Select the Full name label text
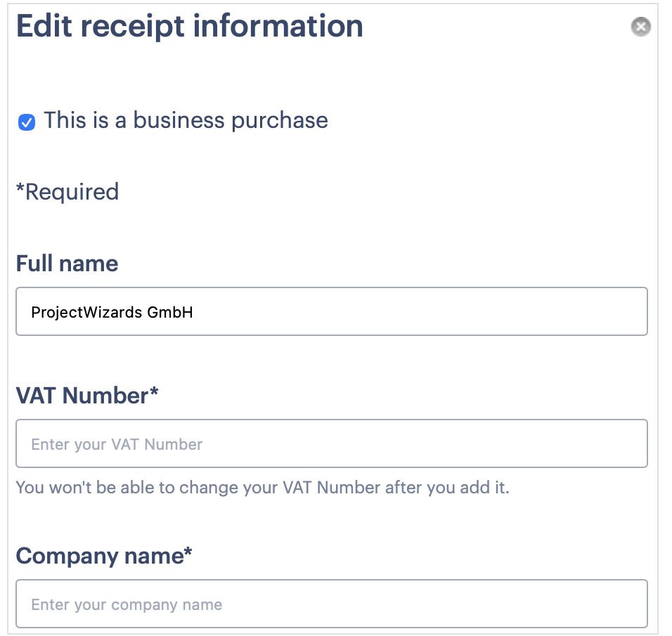 [67, 264]
